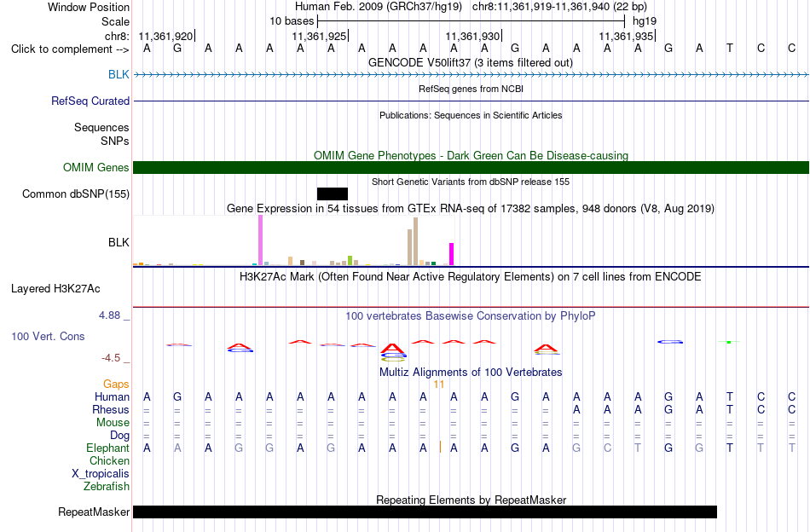Select the X_tropicalis species label
Image resolution: width=810 pixels, height=532 pixels.
pyautogui.click(x=101, y=474)
